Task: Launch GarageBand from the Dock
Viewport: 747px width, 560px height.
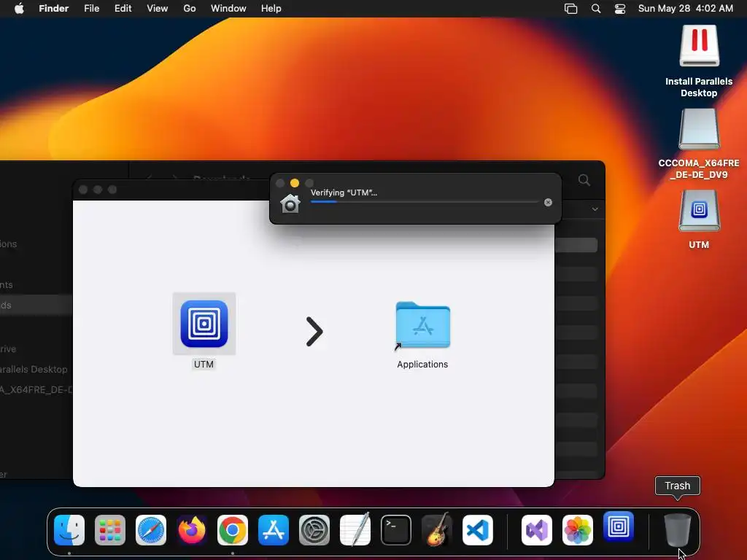Action: 436,529
